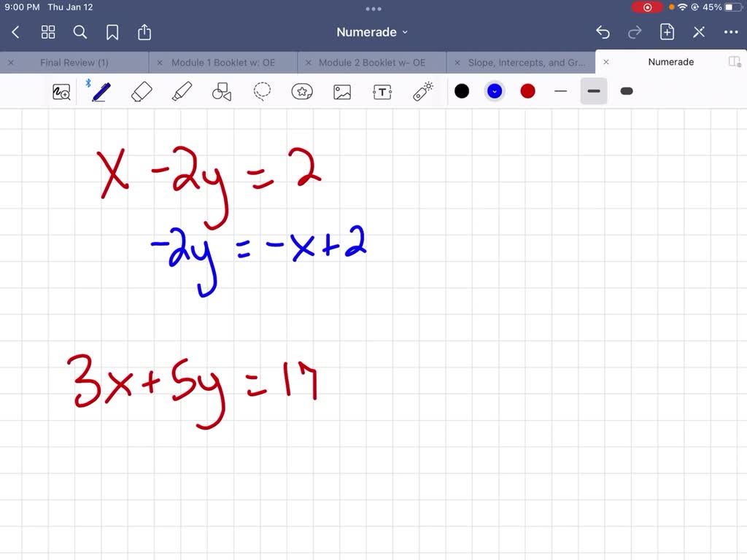The height and width of the screenshot is (560, 747).
Task: Select the eraser tool
Action: coord(142,91)
